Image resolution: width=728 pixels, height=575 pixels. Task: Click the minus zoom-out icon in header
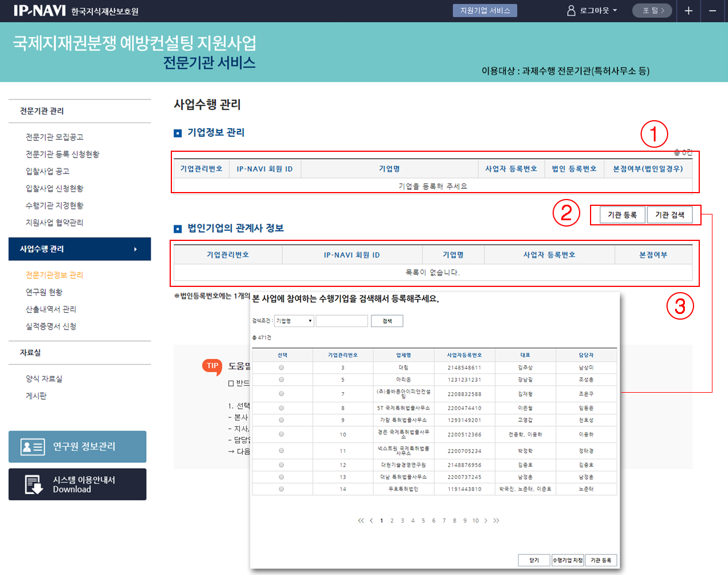click(x=712, y=11)
